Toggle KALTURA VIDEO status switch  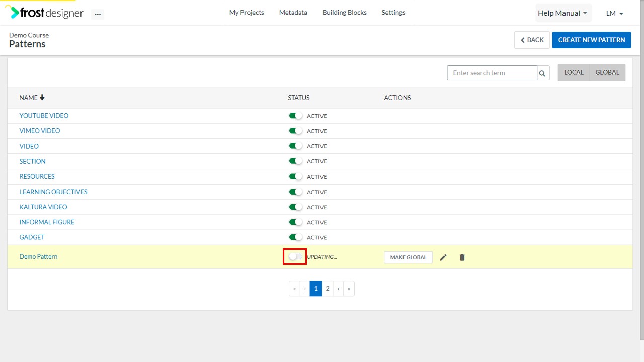pos(295,207)
